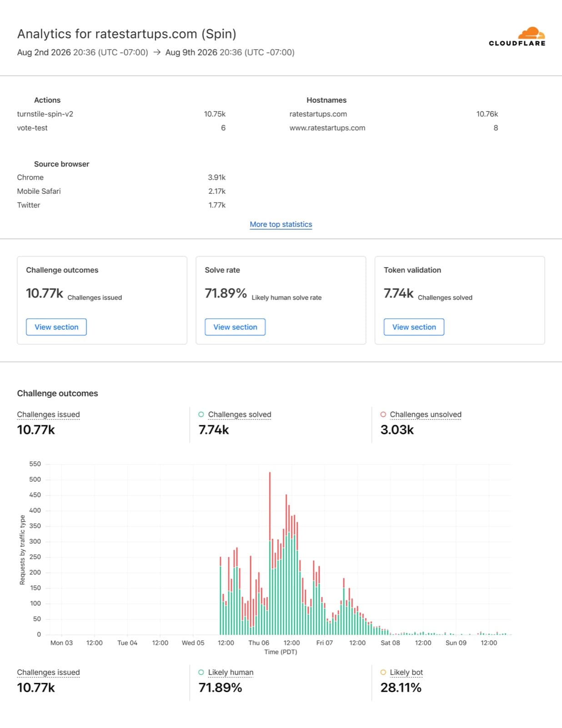
Task: Click the Challenges unsolved chart label
Action: 426,415
